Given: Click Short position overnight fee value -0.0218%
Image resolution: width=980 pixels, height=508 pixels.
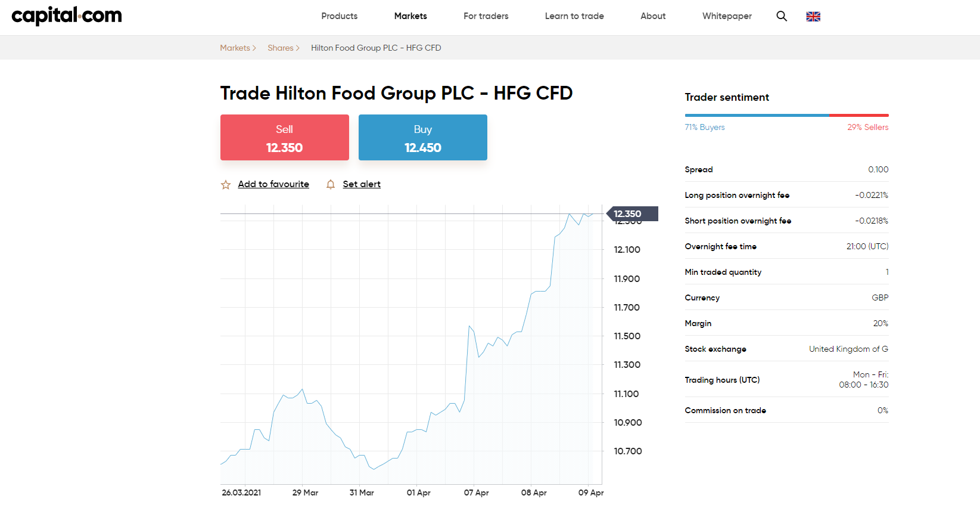Looking at the screenshot, I should tap(872, 221).
